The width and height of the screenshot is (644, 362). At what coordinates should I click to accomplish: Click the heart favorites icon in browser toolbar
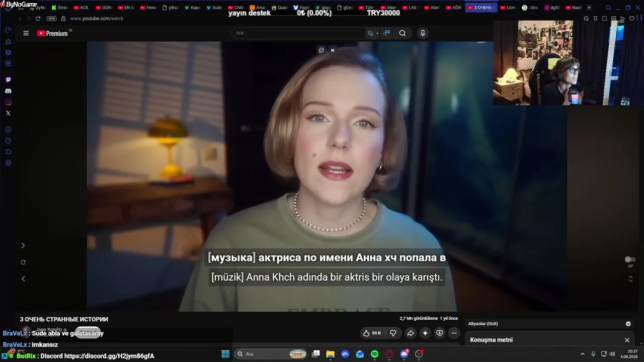(631, 19)
